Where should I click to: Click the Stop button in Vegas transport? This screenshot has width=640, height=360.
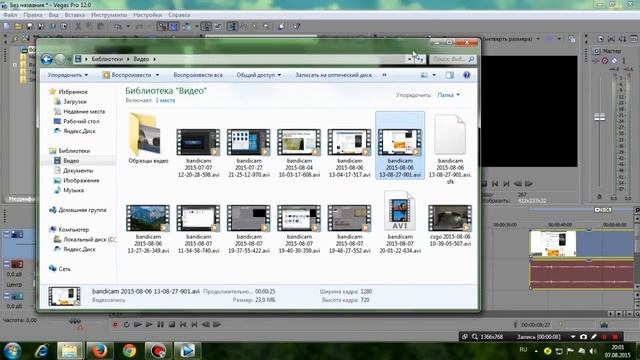point(172,324)
